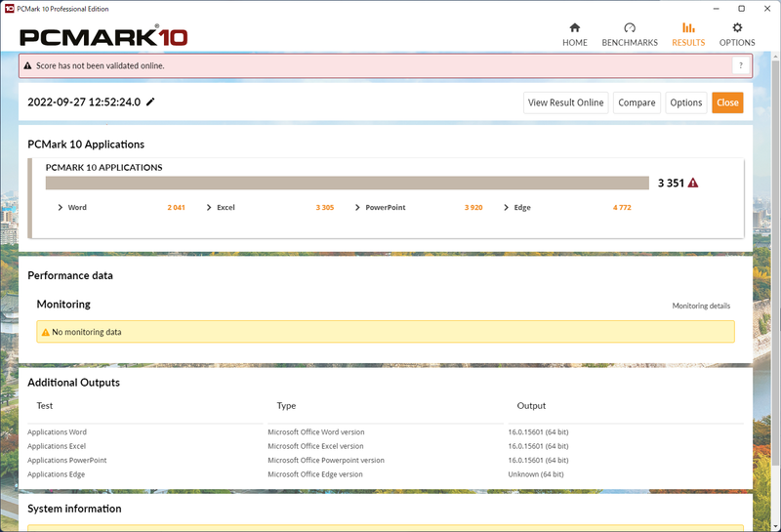Select the Word score value 2 041
Image resolution: width=781 pixels, height=532 pixels.
pos(177,207)
